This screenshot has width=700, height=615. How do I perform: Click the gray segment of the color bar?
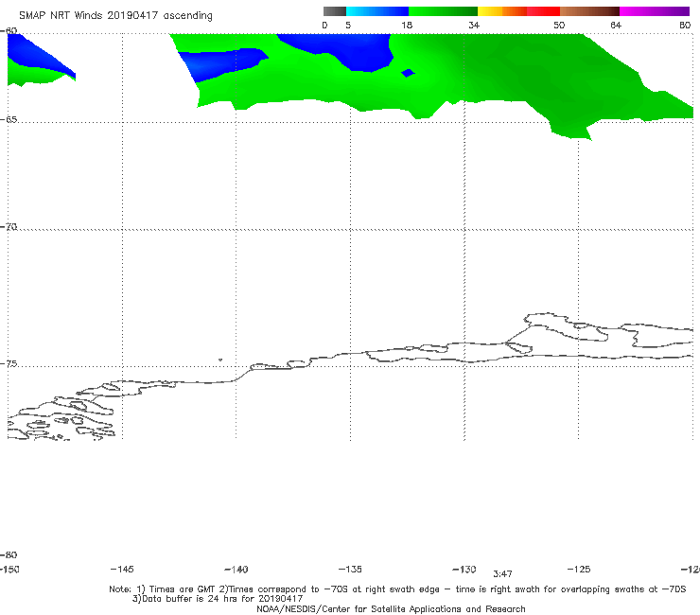(334, 11)
